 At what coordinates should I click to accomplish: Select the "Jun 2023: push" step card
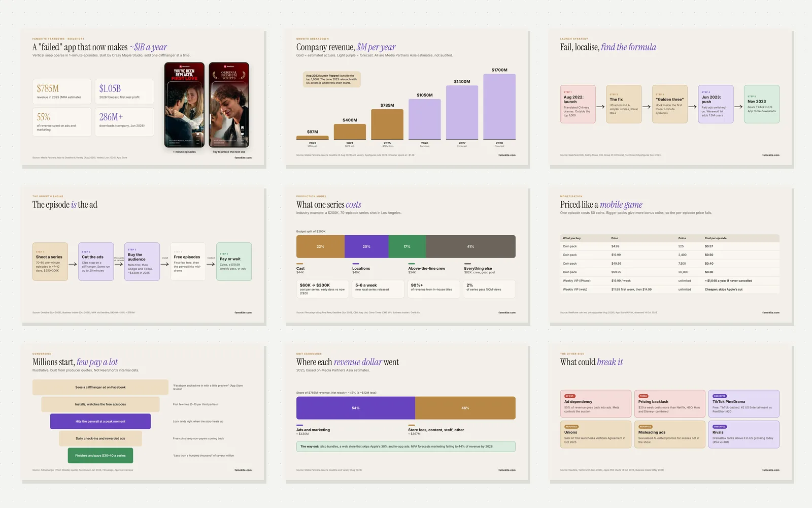tap(716, 104)
